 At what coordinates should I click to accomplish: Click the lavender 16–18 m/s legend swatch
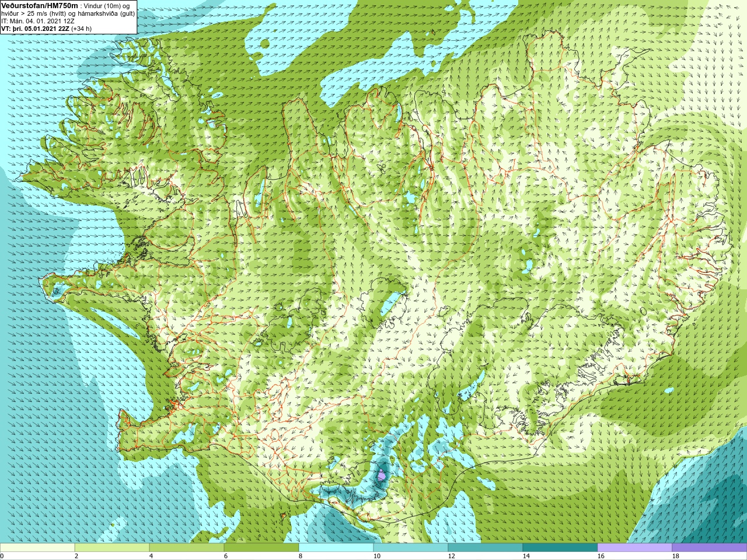point(635,548)
